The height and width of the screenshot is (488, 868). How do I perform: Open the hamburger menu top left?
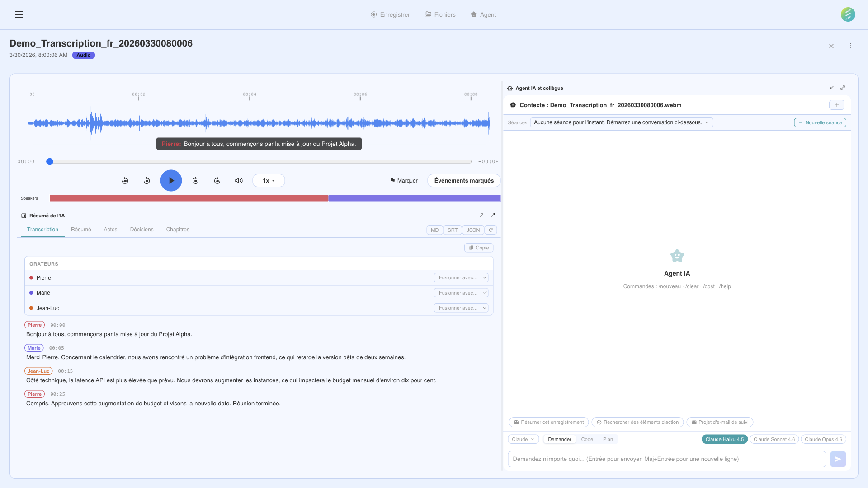pos(19,14)
